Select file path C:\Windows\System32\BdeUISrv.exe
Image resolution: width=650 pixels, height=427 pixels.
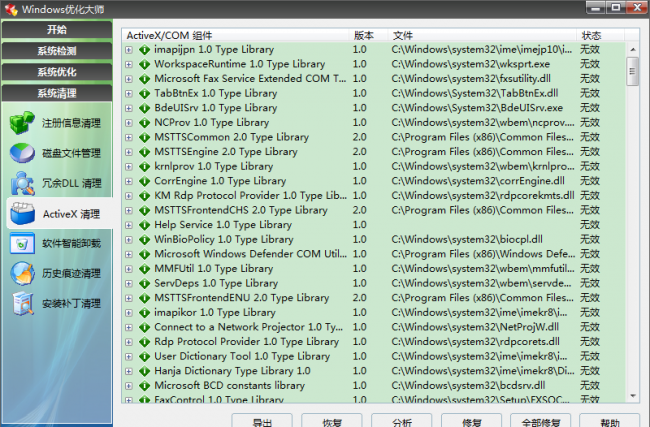477,108
